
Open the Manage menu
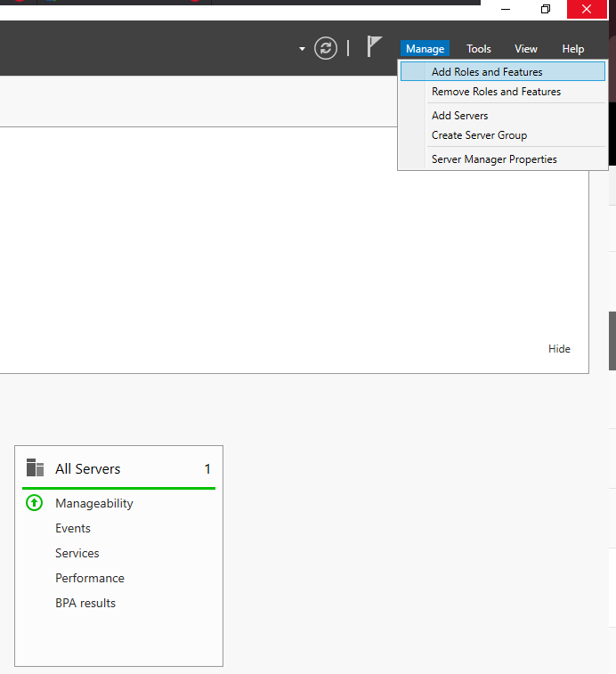pos(425,49)
